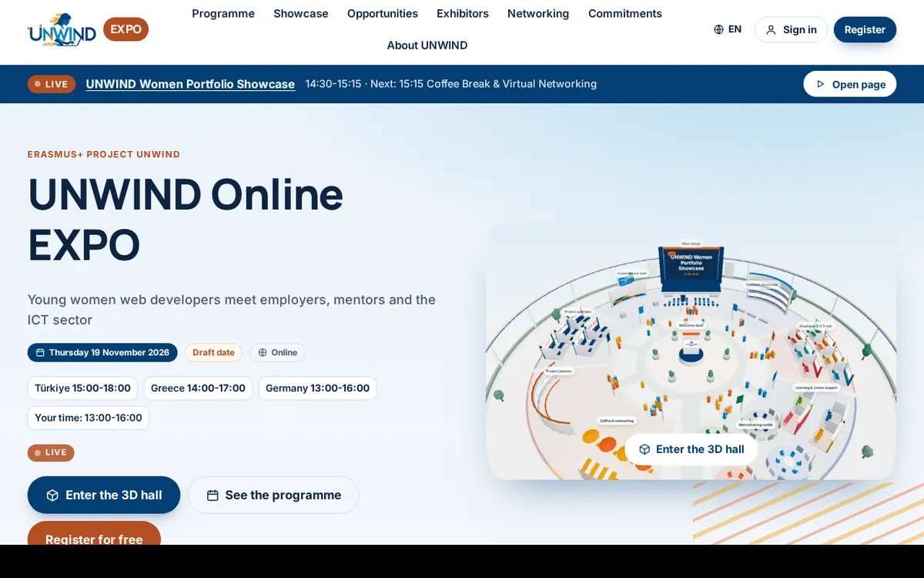Click the UNWIND logo in the header
Image resolution: width=924 pixels, height=578 pixels.
coord(62,31)
